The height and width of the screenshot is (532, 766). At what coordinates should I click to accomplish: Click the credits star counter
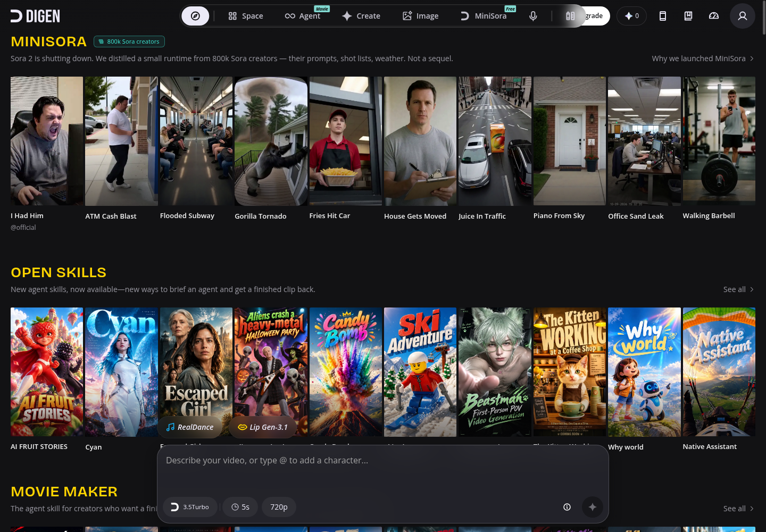point(631,16)
